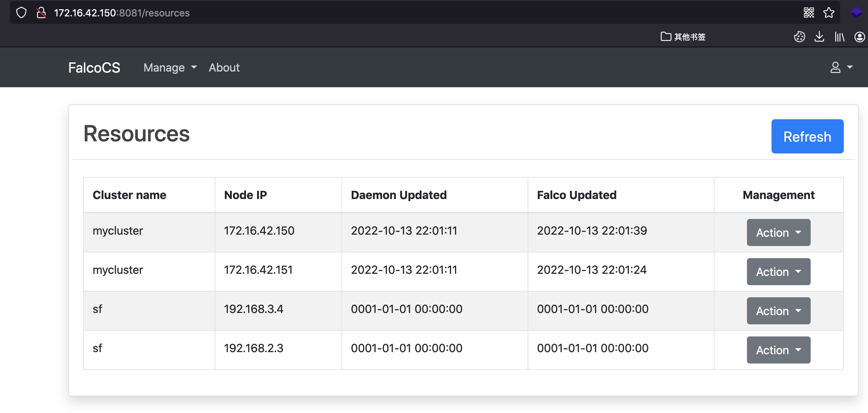Open the downloads arrow icon
The height and width of the screenshot is (413, 868).
coord(819,37)
